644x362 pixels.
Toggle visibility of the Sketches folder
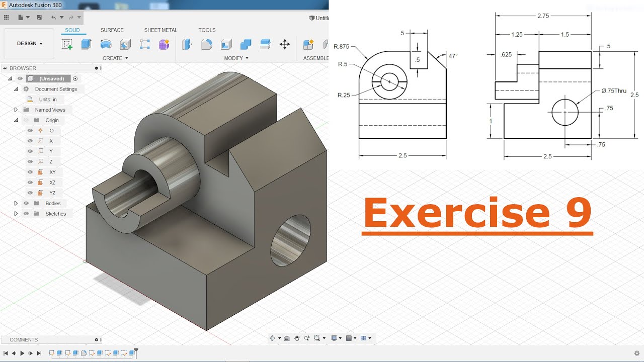click(x=26, y=214)
